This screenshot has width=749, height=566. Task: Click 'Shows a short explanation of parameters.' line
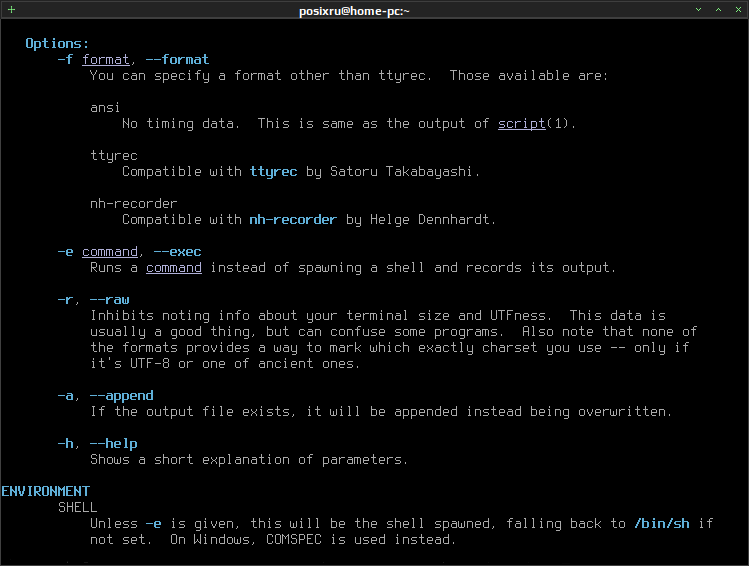tap(249, 459)
